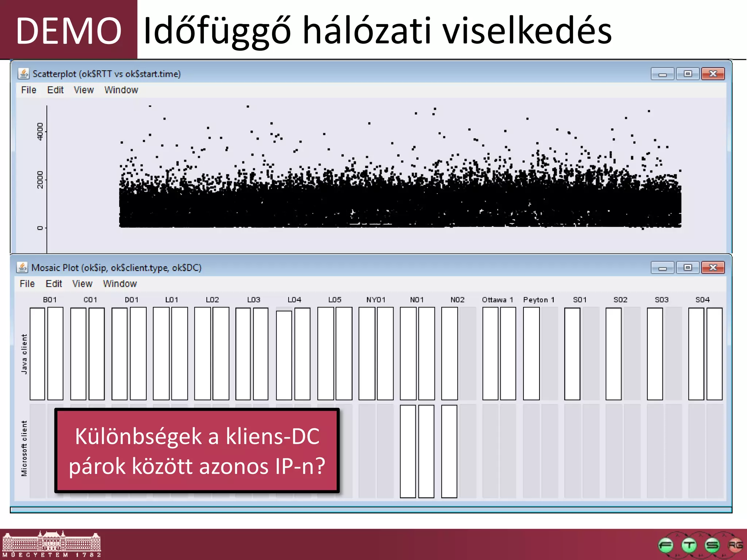This screenshot has height=560, width=747.
Task: Open Window menu in Scatterplot window
Action: coord(121,90)
